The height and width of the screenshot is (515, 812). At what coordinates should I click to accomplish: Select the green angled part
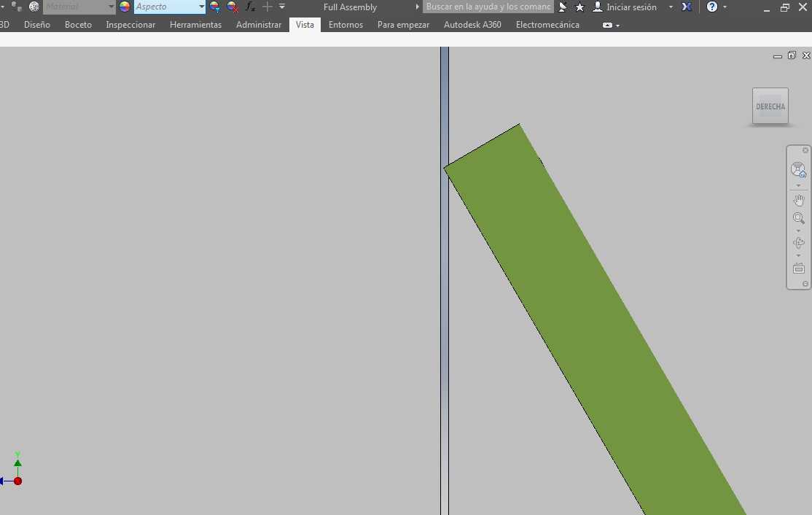coord(596,321)
